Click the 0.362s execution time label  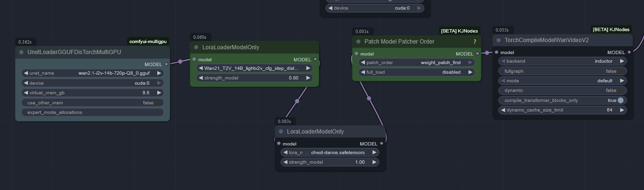pyautogui.click(x=25, y=42)
